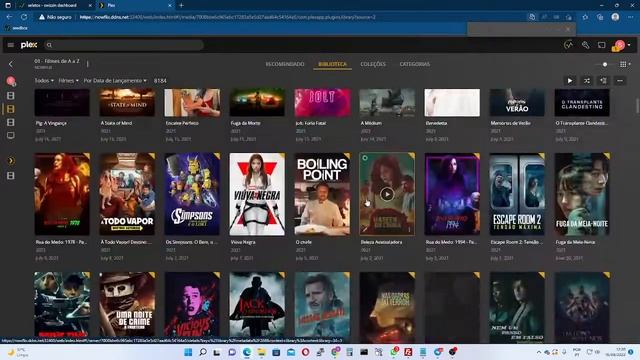Open the third film library sidebar icon
This screenshot has width=640, height=360.
(11, 122)
